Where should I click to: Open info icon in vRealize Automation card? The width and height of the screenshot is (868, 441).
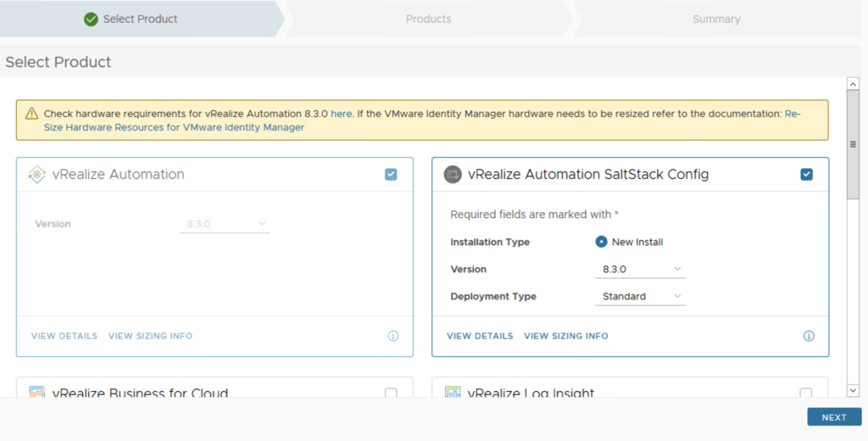pos(392,336)
